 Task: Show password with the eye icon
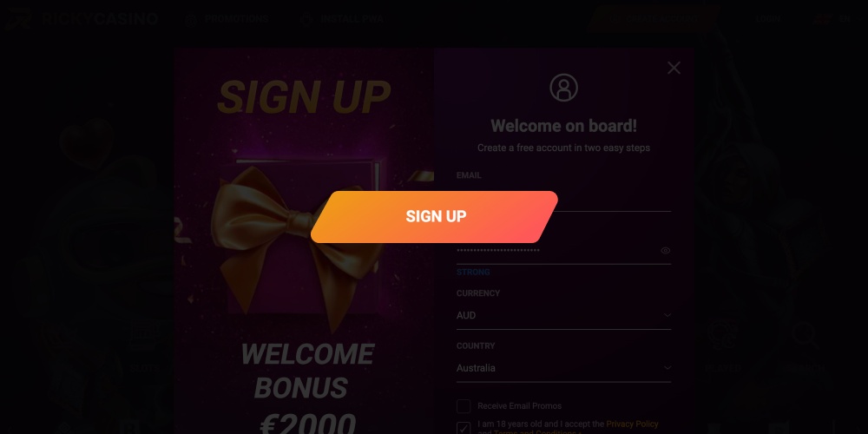coord(666,251)
